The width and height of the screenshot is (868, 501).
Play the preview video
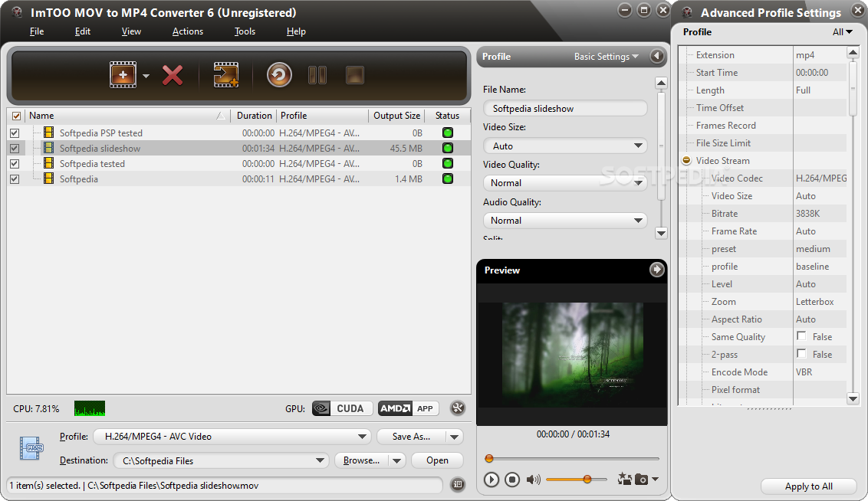click(x=491, y=480)
